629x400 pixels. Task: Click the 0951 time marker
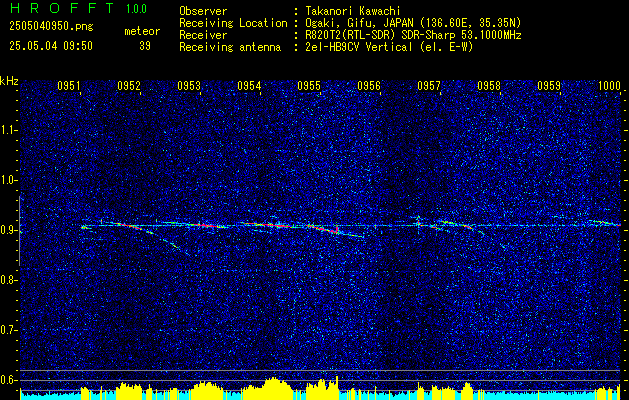click(x=69, y=85)
